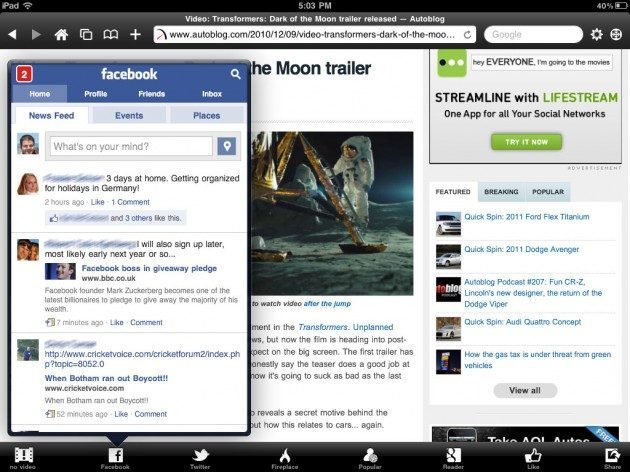Open the Quick Spin: 2011 Dodge Avenger link
Viewport: 630px width, 472px height.
[511, 249]
